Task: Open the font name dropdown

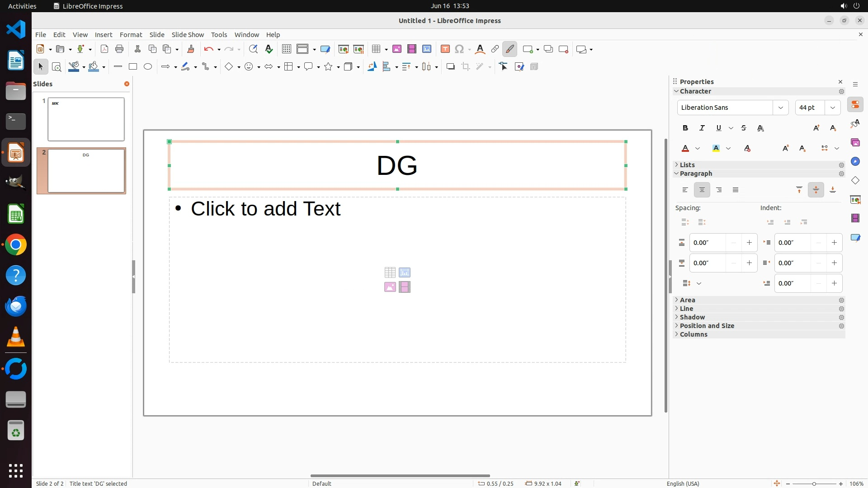Action: [x=780, y=108]
